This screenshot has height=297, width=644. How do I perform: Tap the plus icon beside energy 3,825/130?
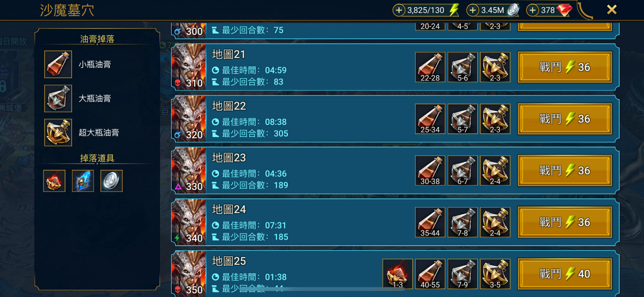pyautogui.click(x=399, y=10)
